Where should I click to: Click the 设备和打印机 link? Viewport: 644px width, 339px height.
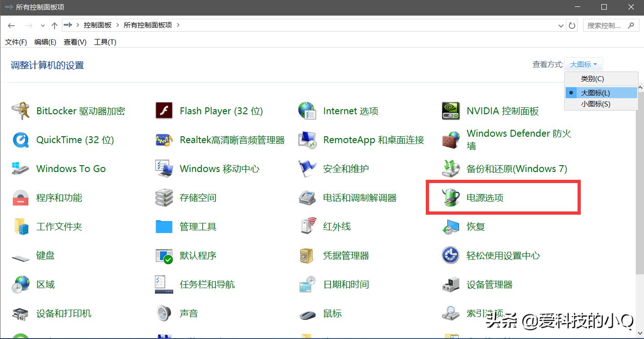(64, 313)
